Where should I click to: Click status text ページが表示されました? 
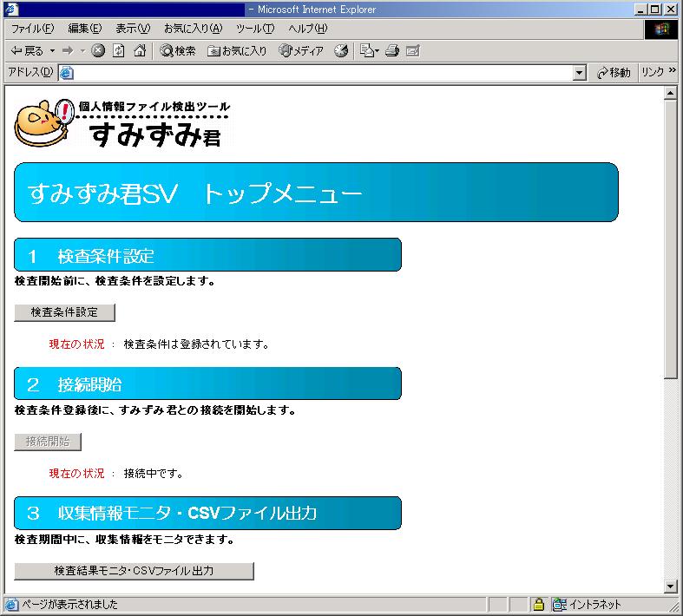(69, 604)
